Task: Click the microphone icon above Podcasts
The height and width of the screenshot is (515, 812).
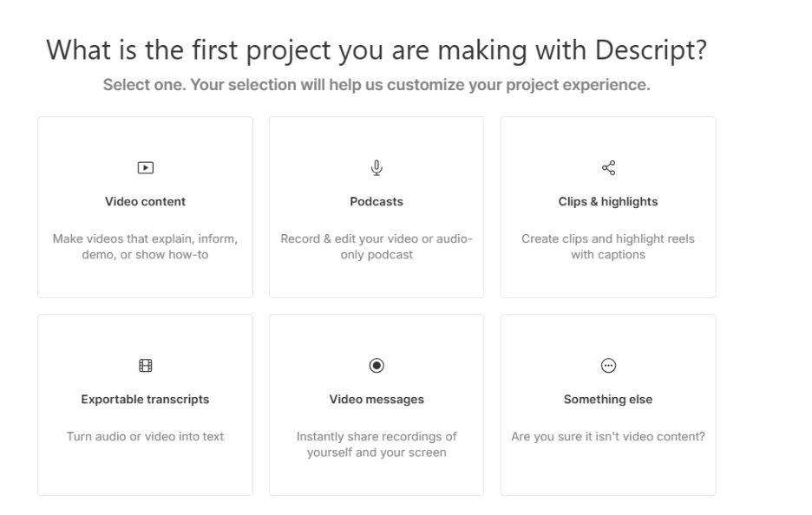Action: coord(377,167)
